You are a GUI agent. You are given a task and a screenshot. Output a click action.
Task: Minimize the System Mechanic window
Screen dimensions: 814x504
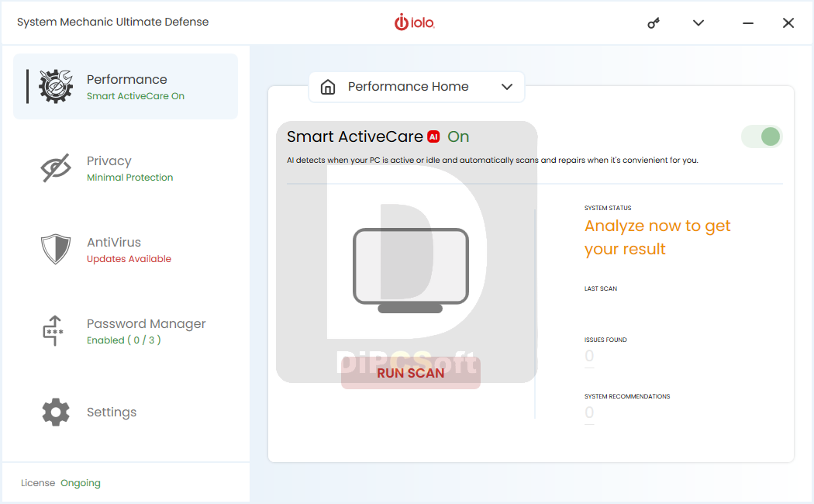point(747,22)
